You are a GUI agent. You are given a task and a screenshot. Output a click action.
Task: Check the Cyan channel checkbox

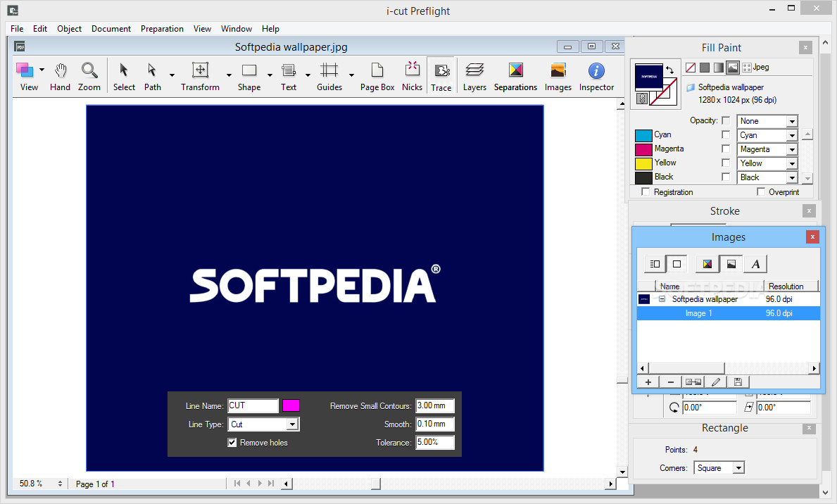(726, 134)
